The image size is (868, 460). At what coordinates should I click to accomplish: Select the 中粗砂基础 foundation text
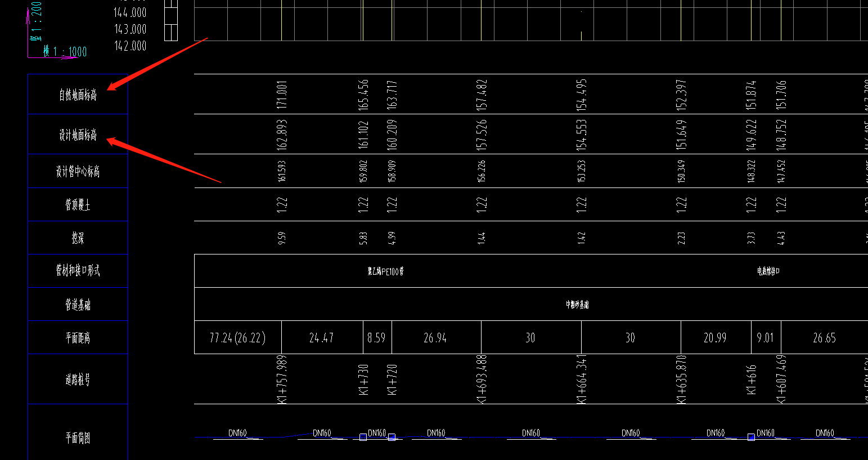tap(577, 305)
